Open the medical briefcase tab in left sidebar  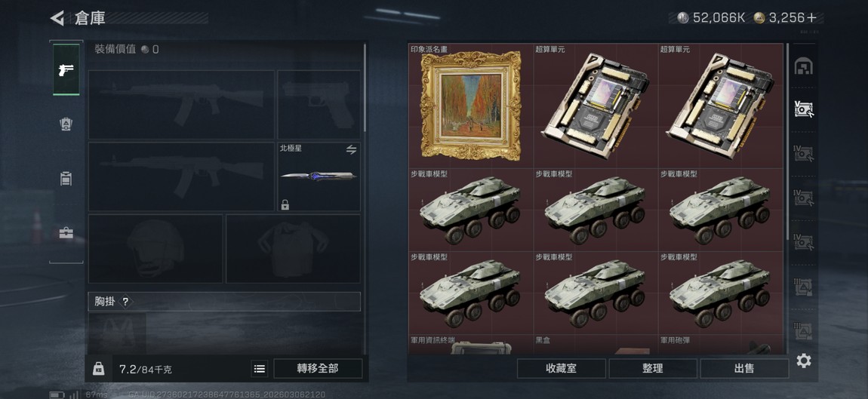click(66, 233)
